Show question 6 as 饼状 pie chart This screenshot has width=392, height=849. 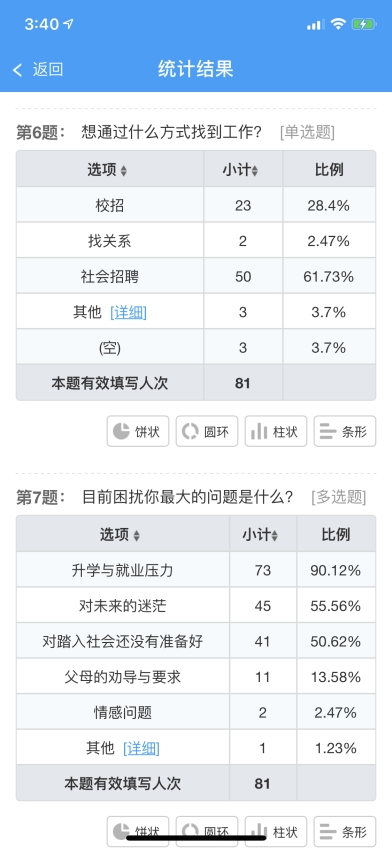coord(138,431)
